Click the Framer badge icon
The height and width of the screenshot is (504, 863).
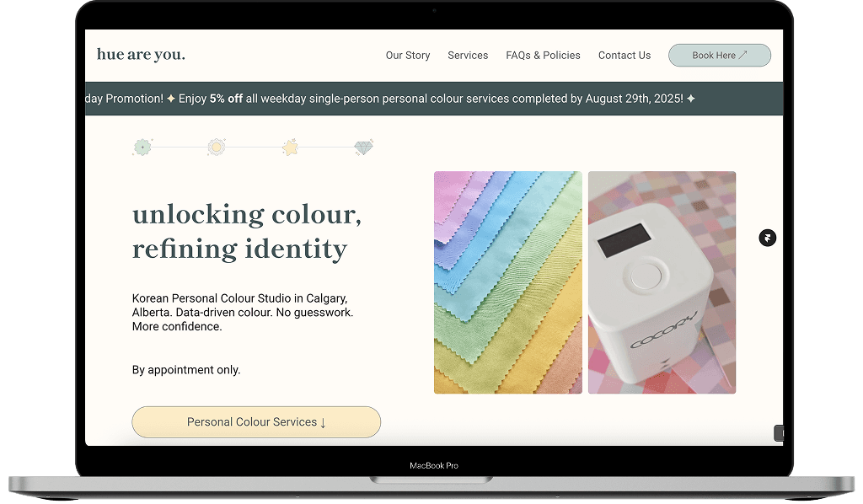click(767, 238)
